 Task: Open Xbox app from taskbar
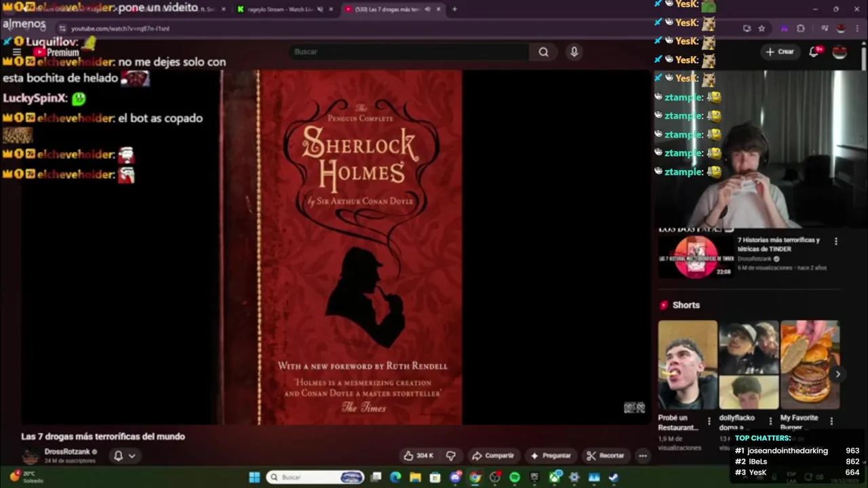coord(555,477)
